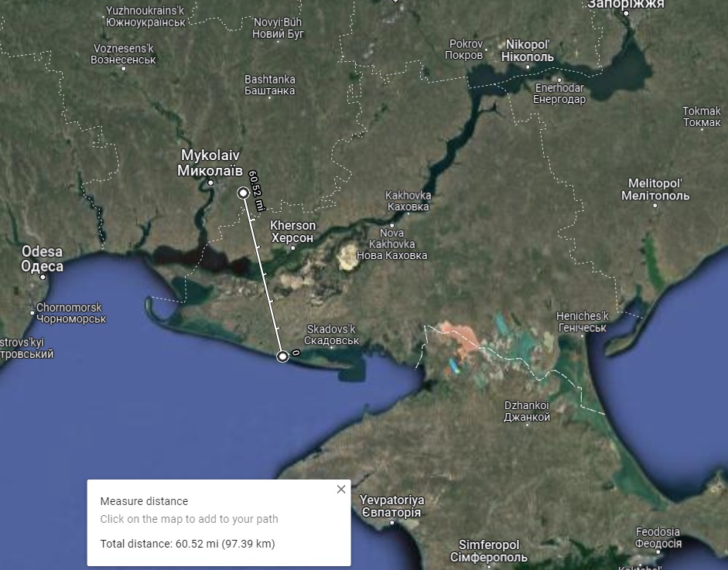This screenshot has width=728, height=570.
Task: Click the Bashtanka town dot marker
Action: pos(269,98)
